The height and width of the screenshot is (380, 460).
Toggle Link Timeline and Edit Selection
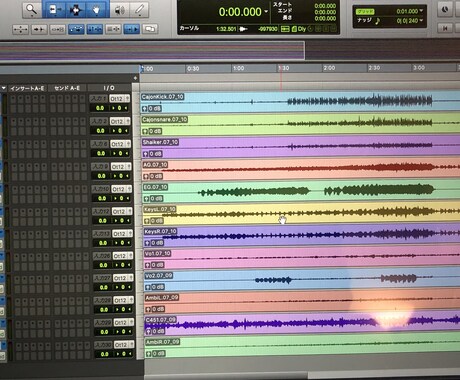tap(95, 29)
